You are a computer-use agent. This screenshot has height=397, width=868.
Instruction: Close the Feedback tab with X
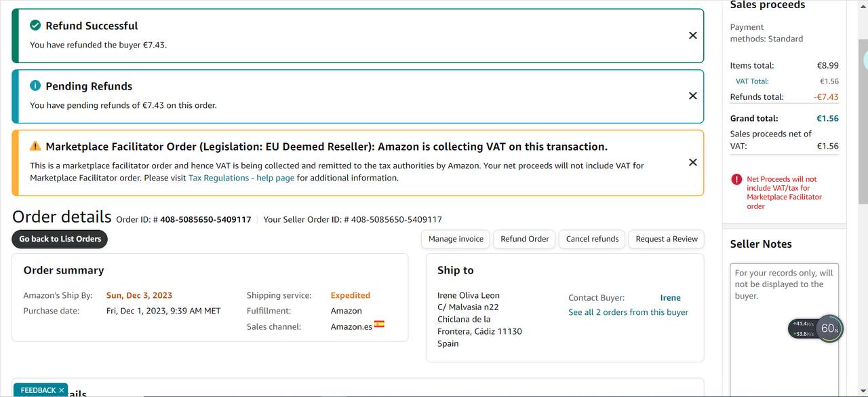(61, 390)
